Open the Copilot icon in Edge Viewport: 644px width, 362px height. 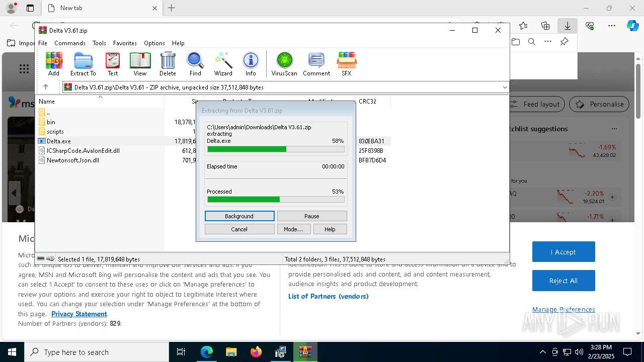pos(632,26)
